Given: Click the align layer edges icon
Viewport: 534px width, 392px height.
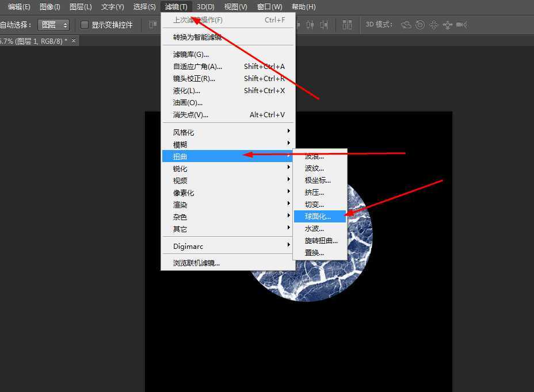Looking at the screenshot, I should click(x=347, y=25).
